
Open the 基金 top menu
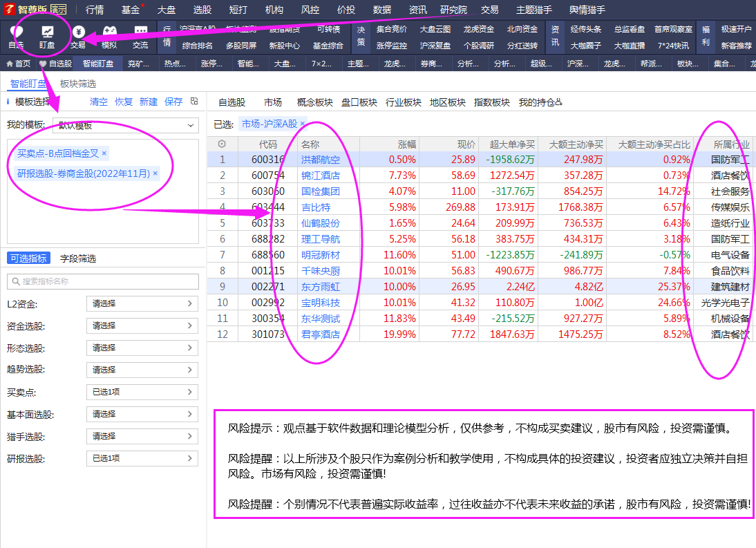point(130,10)
